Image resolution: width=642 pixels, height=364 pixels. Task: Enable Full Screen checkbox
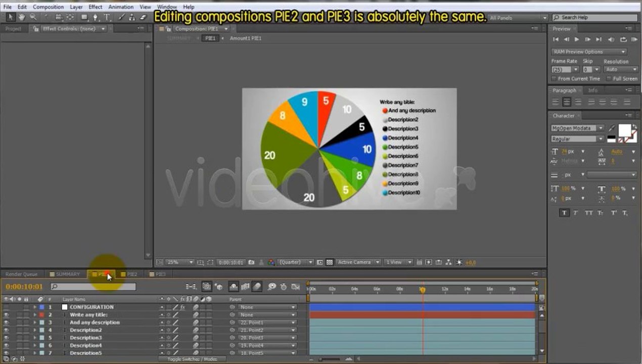pos(608,79)
